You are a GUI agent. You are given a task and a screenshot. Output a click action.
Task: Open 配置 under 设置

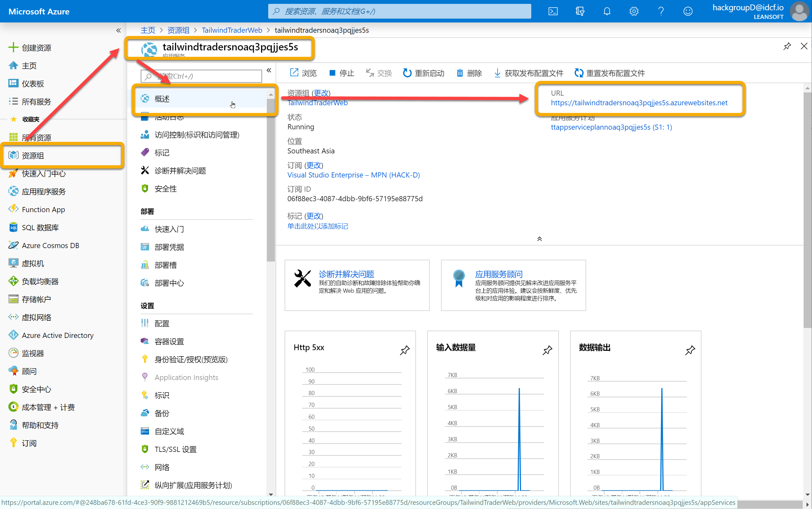click(x=155, y=324)
